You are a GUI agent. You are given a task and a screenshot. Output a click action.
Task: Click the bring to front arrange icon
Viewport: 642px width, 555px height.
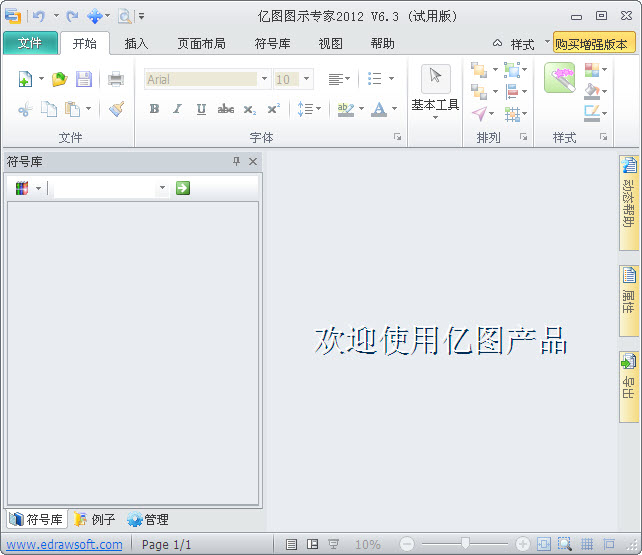479,70
